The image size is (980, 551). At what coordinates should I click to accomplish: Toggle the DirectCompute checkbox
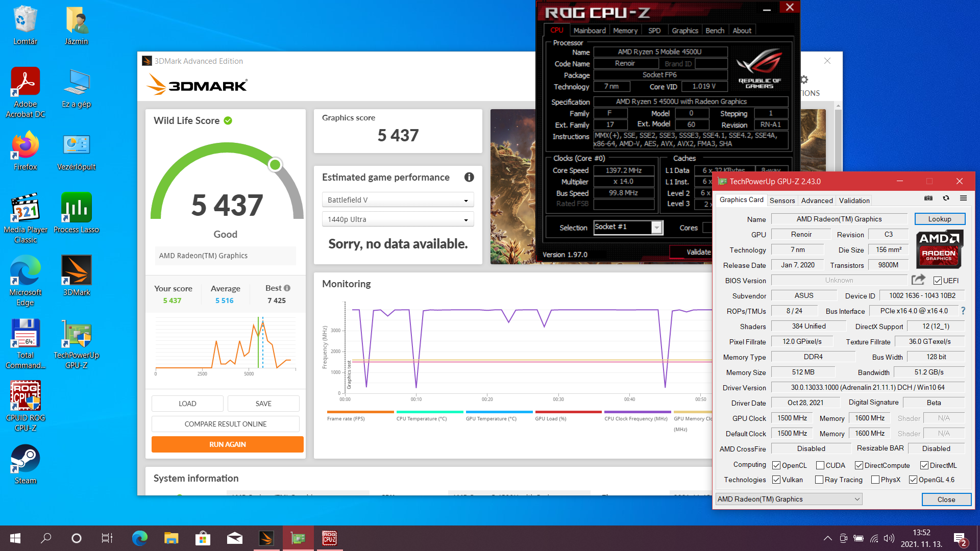click(859, 465)
